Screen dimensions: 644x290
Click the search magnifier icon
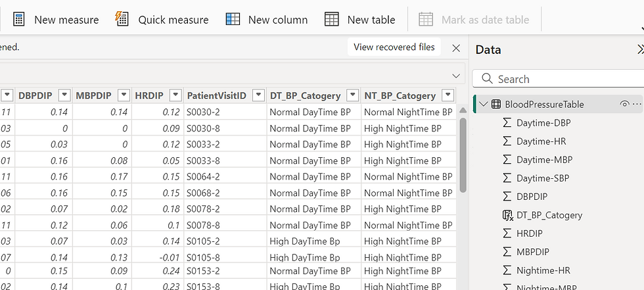click(487, 78)
